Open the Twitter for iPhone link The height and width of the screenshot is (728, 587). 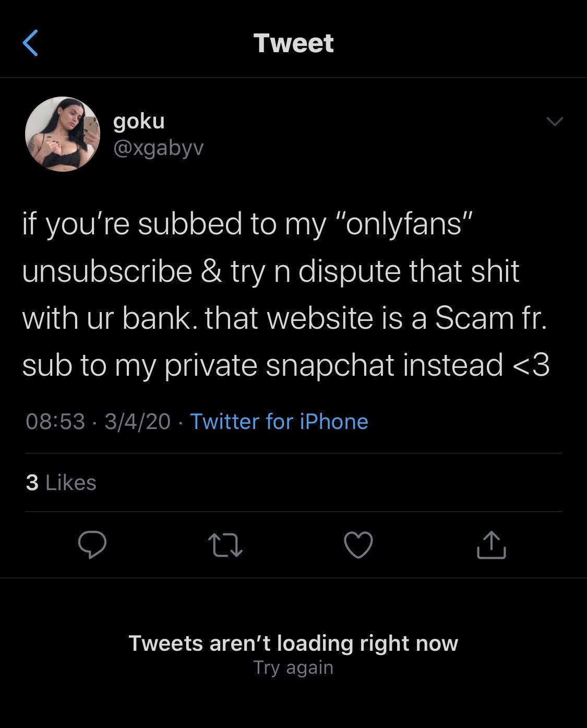pyautogui.click(x=279, y=422)
